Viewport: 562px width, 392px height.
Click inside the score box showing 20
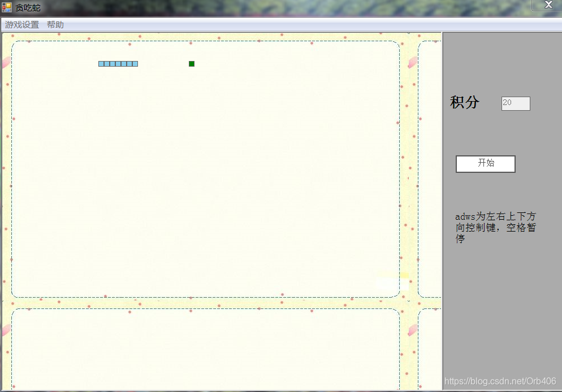[x=515, y=103]
